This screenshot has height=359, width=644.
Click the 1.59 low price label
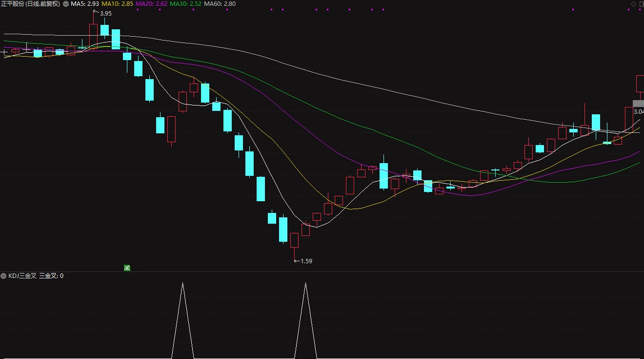(x=306, y=261)
